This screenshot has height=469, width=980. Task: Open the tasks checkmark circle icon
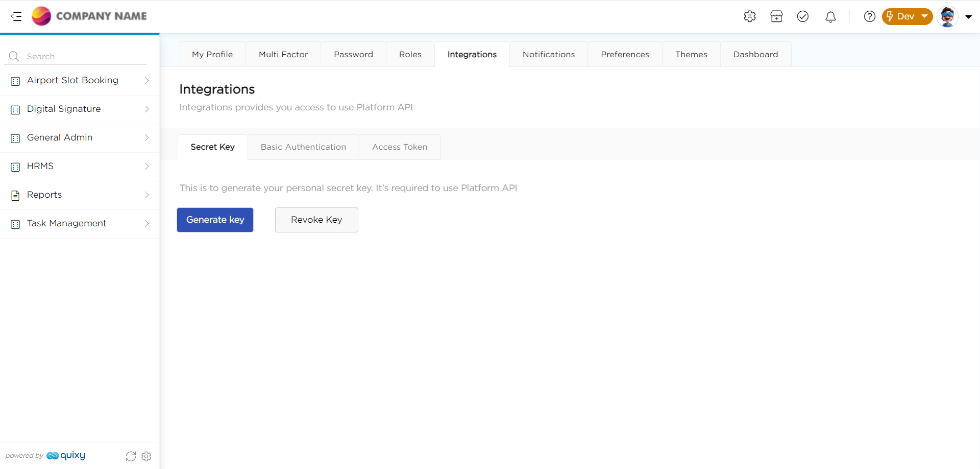pos(803,16)
